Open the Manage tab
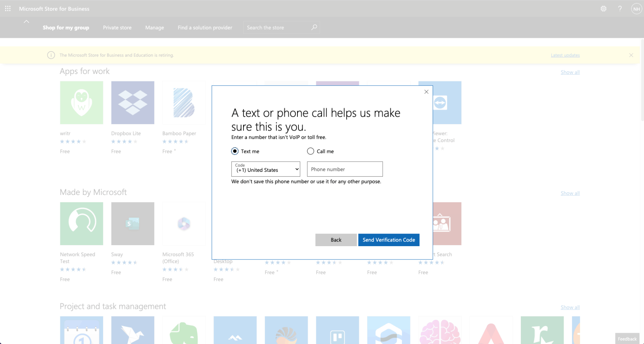The image size is (644, 344). click(155, 27)
